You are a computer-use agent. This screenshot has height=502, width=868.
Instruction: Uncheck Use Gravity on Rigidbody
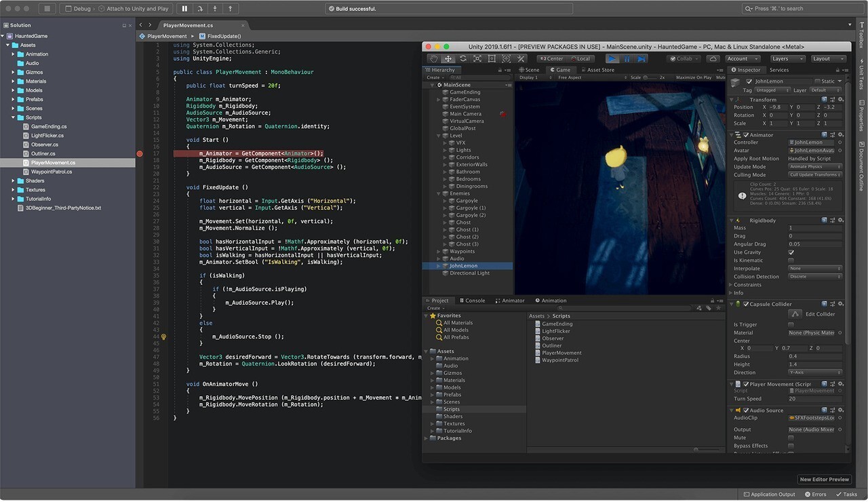[x=791, y=252]
